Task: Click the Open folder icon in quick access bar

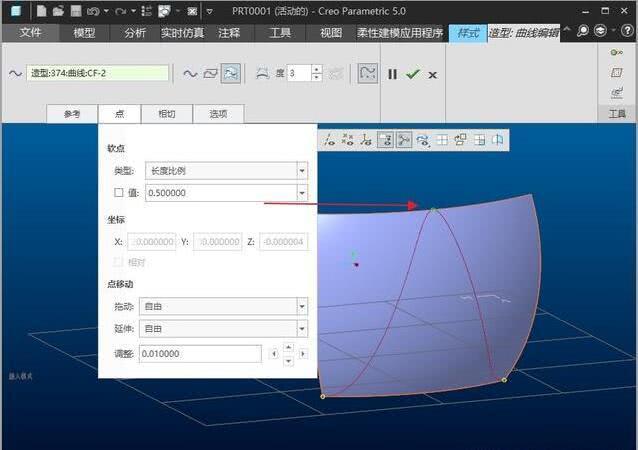Action: point(58,11)
